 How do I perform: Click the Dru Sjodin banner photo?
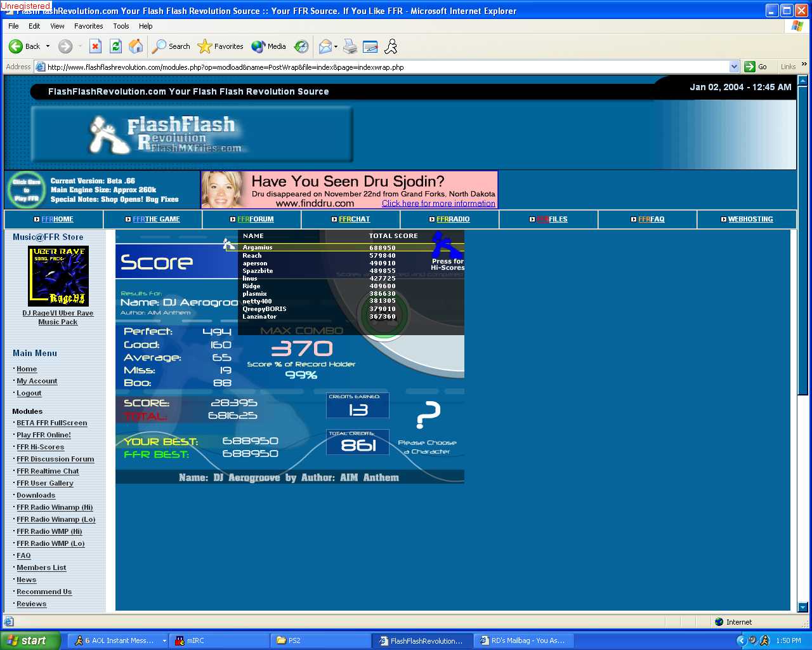221,190
